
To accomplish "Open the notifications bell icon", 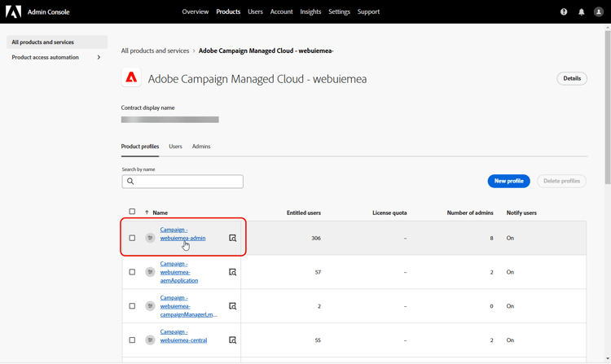I will [x=581, y=12].
